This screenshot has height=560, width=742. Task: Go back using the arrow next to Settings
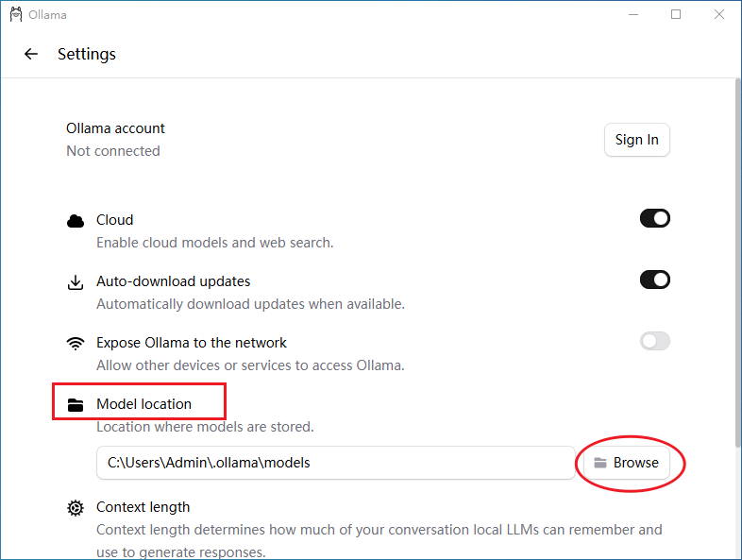pos(31,54)
